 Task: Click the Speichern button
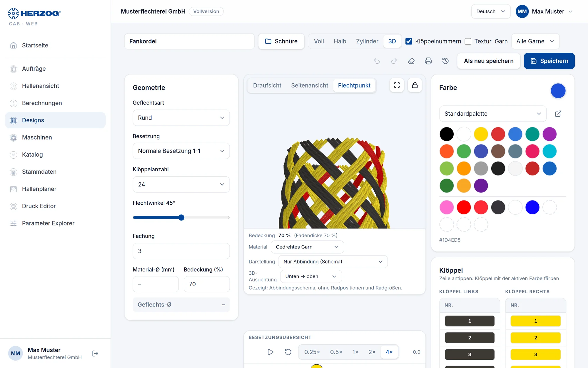tap(549, 61)
